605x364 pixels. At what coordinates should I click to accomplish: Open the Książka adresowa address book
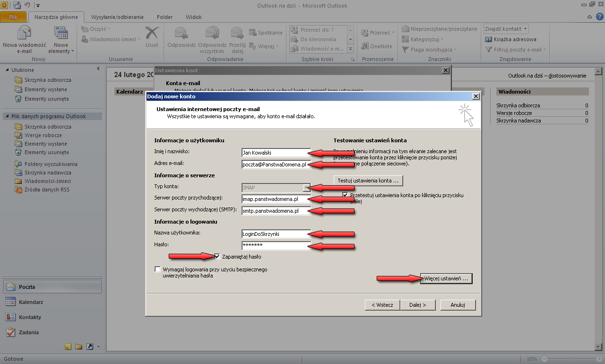click(511, 39)
